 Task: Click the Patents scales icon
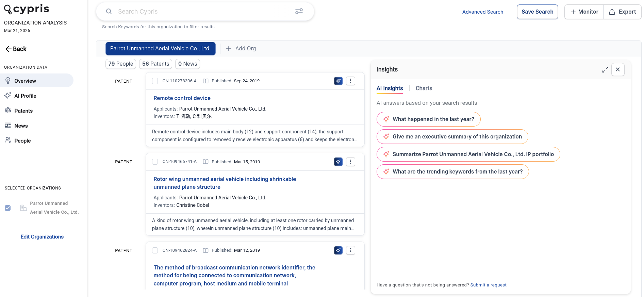tap(8, 111)
